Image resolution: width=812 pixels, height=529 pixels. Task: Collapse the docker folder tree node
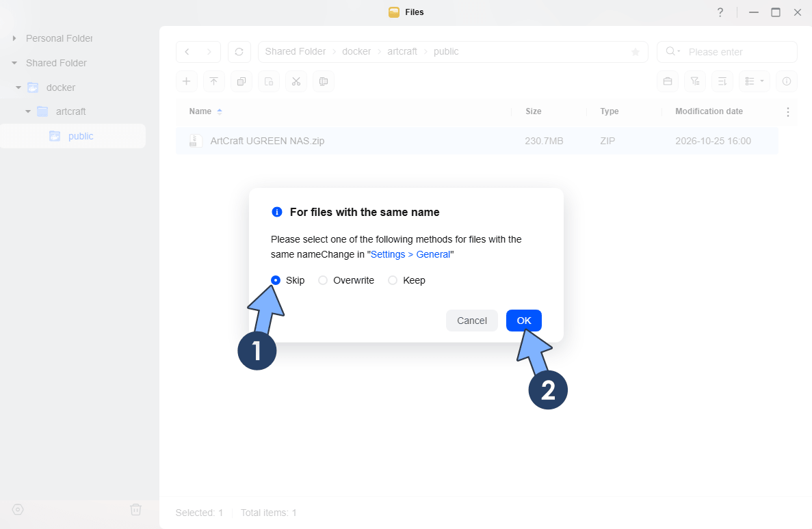[x=18, y=87]
